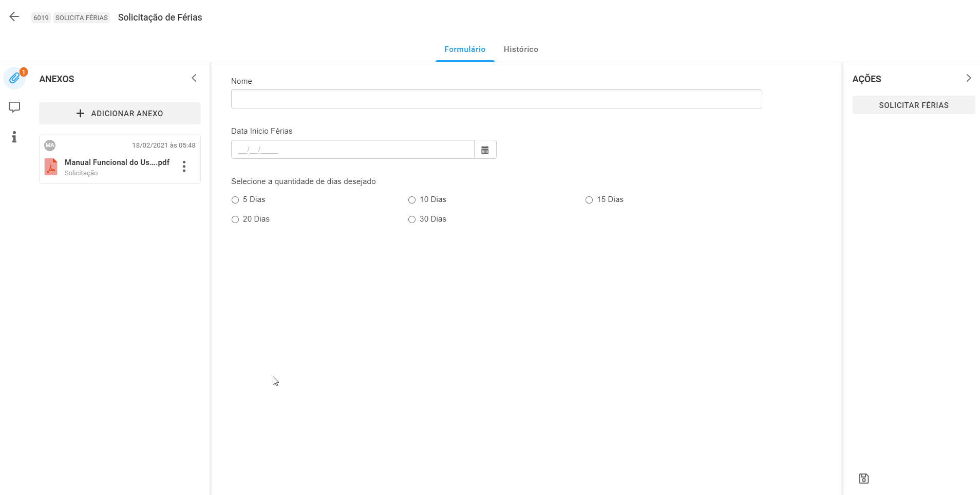Click the SOLICITAR FÉRIAS button
980x495 pixels.
(x=914, y=105)
